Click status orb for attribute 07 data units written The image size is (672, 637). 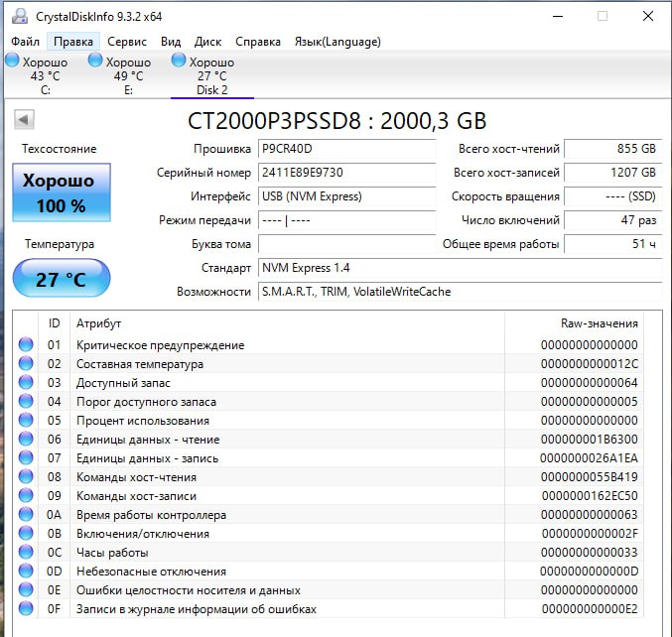coord(26,457)
